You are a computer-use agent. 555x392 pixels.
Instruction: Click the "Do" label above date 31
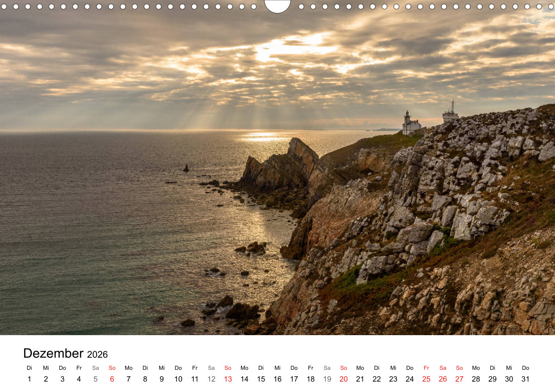(525, 368)
